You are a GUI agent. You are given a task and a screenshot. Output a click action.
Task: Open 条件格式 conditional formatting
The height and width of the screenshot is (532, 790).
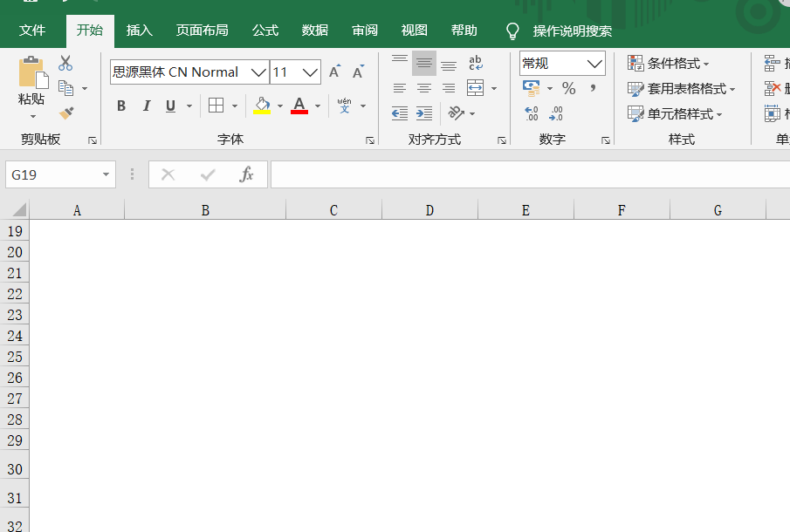point(669,64)
